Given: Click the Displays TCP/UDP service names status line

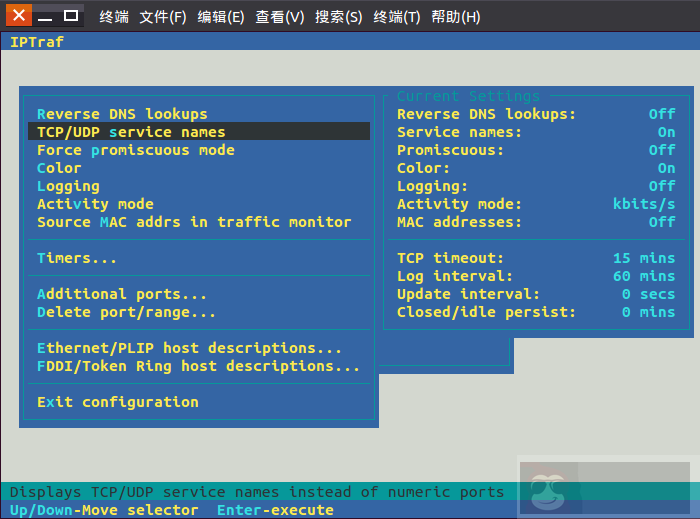Looking at the screenshot, I should pos(257,492).
